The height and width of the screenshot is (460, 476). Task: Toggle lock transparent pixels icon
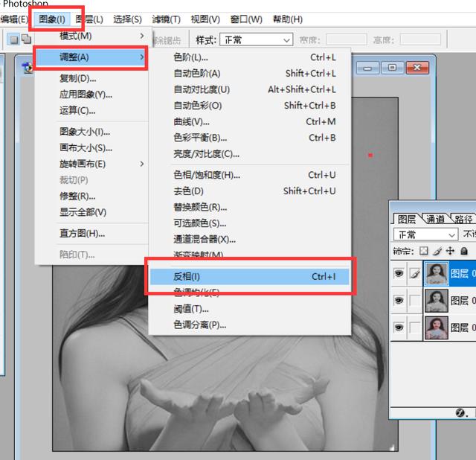(423, 251)
